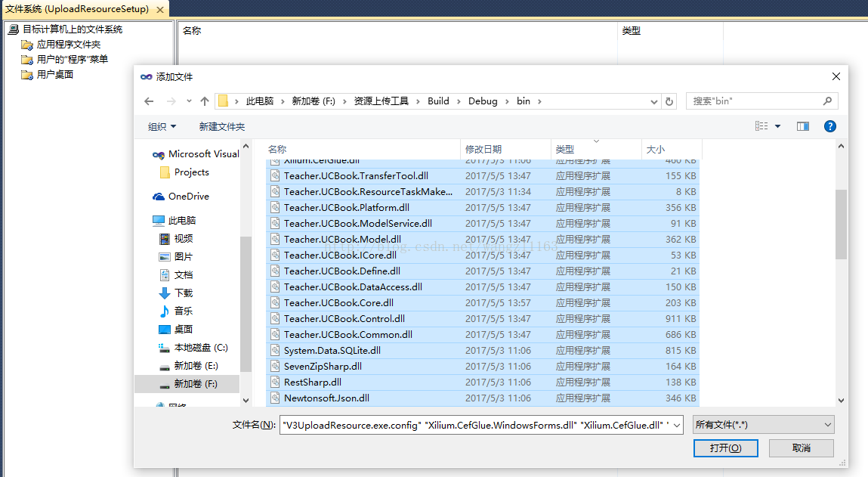Open 文档 folder in navigation pane
Image resolution: width=868 pixels, height=477 pixels.
[176, 275]
